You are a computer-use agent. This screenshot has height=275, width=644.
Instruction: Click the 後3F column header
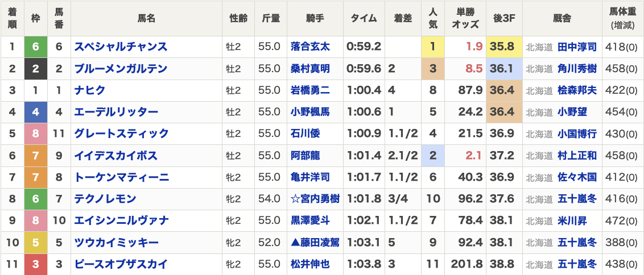[504, 19]
